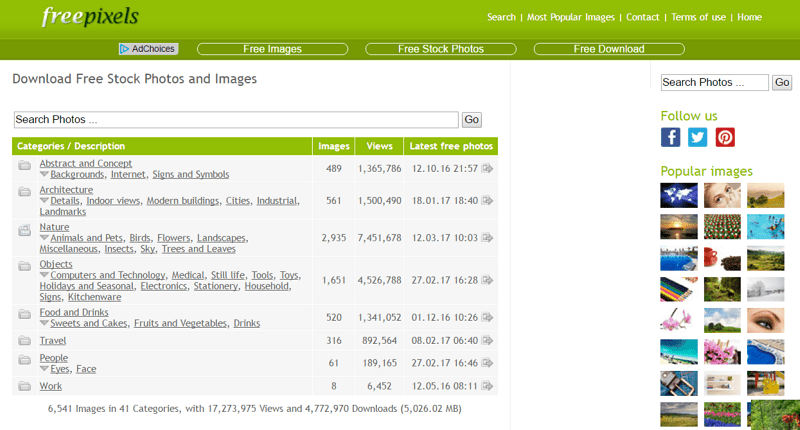Click the folder icon beside Travel

[x=24, y=340]
